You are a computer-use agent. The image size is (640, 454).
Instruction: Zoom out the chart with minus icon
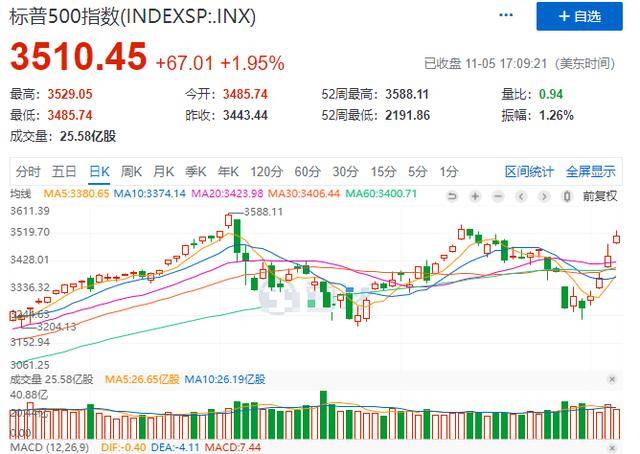tap(498, 196)
